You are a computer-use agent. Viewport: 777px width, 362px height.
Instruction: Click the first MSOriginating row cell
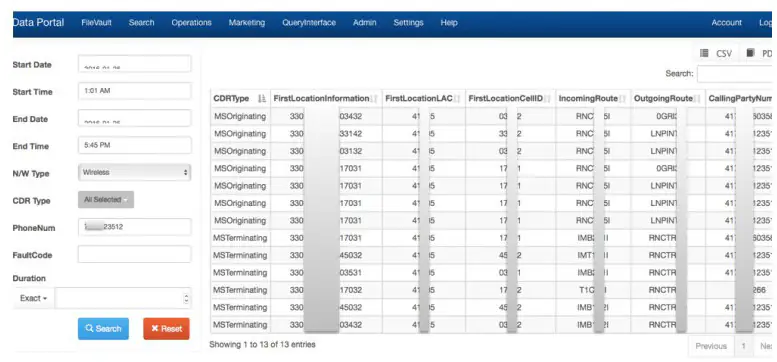[x=240, y=116]
